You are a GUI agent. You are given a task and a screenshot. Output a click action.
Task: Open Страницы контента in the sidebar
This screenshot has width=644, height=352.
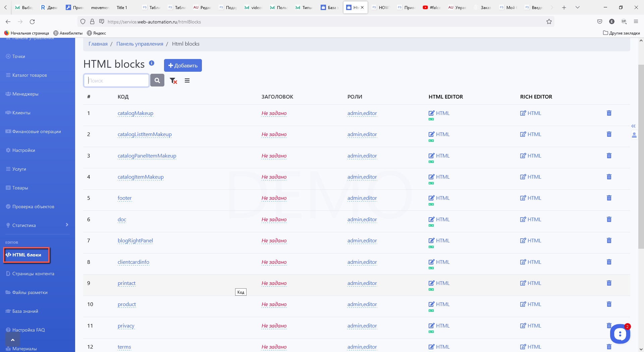point(33,274)
